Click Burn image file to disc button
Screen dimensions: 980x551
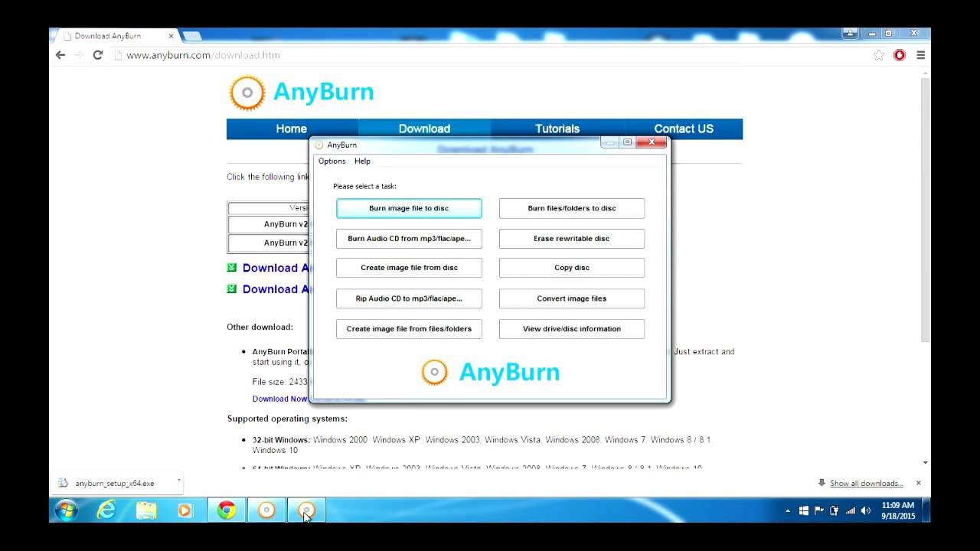coord(409,208)
